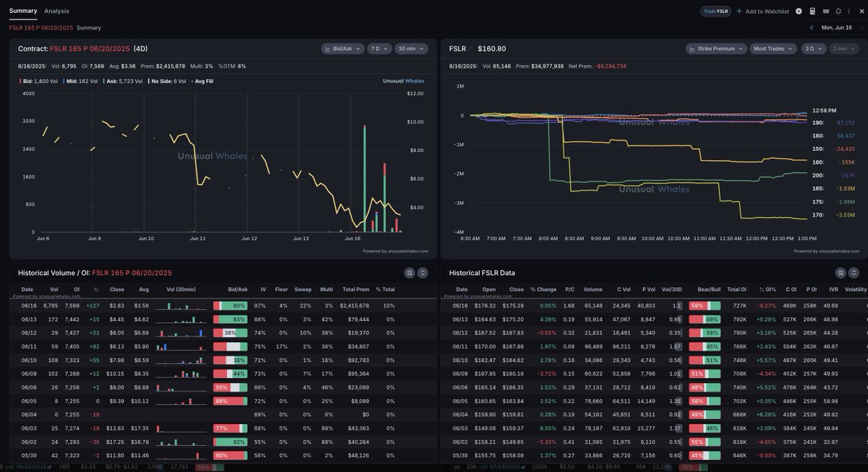Switch to the Analysis tab

tap(56, 11)
